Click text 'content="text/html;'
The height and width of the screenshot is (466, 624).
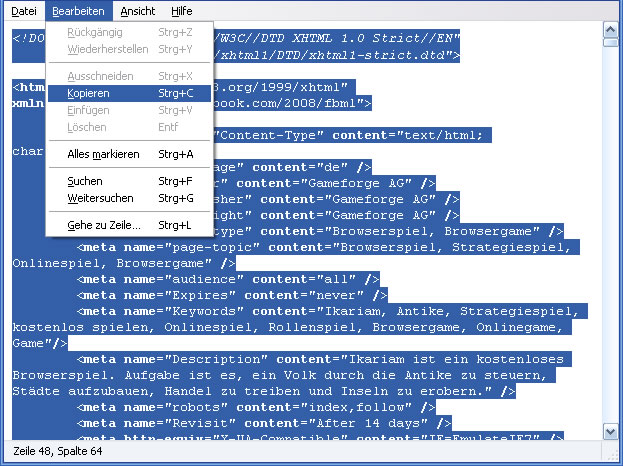click(x=408, y=135)
